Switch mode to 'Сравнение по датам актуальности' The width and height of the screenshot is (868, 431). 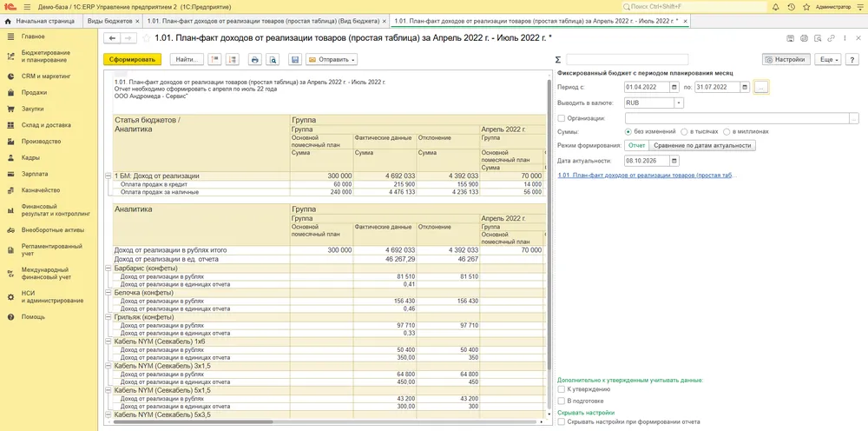coord(702,145)
